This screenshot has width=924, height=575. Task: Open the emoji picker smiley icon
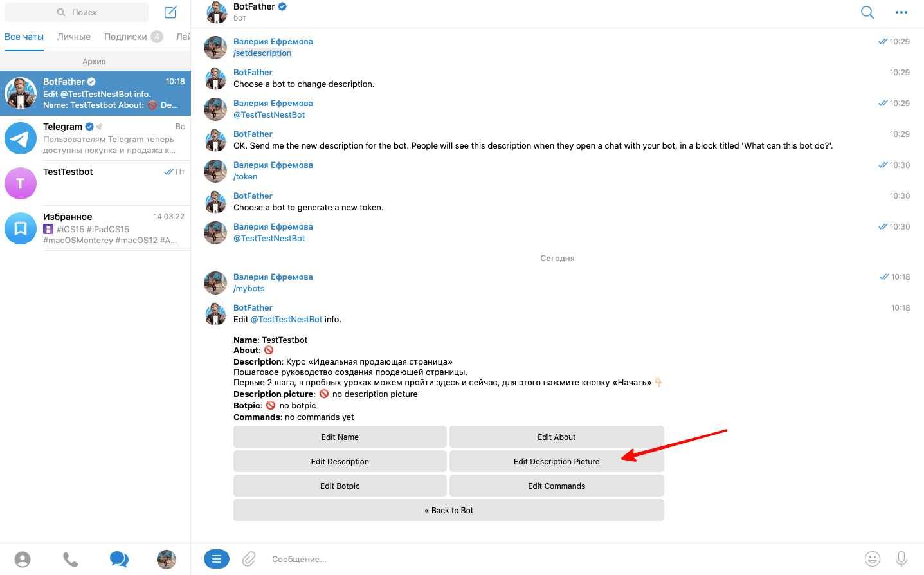tap(872, 559)
